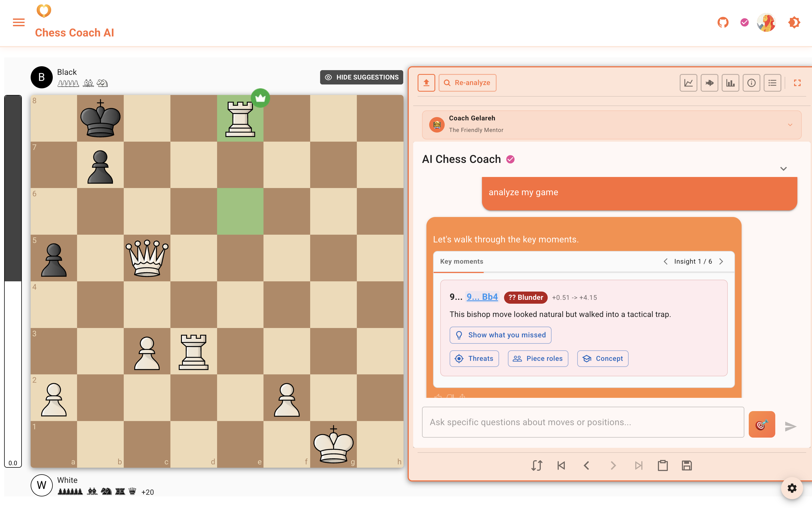Click the '+20' material advantage text
812x508 pixels.
coord(147,492)
